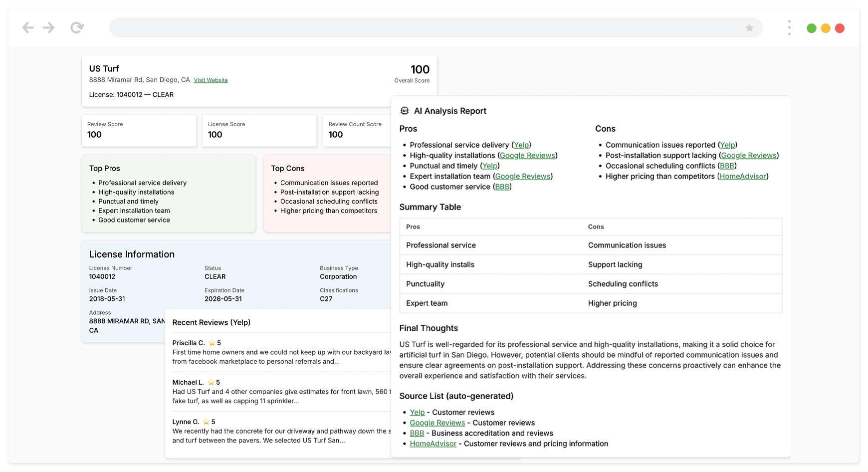Click the green window control button

click(x=812, y=28)
